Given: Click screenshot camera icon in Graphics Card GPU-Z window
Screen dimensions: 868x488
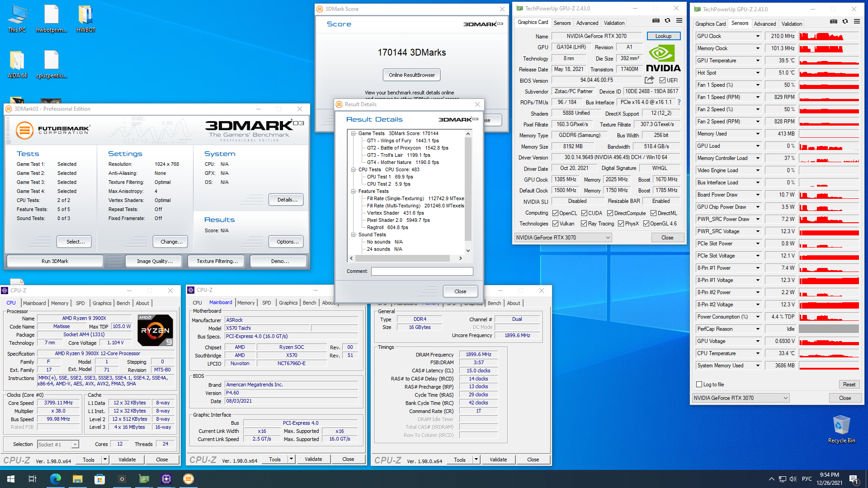Looking at the screenshot, I should tap(656, 21).
